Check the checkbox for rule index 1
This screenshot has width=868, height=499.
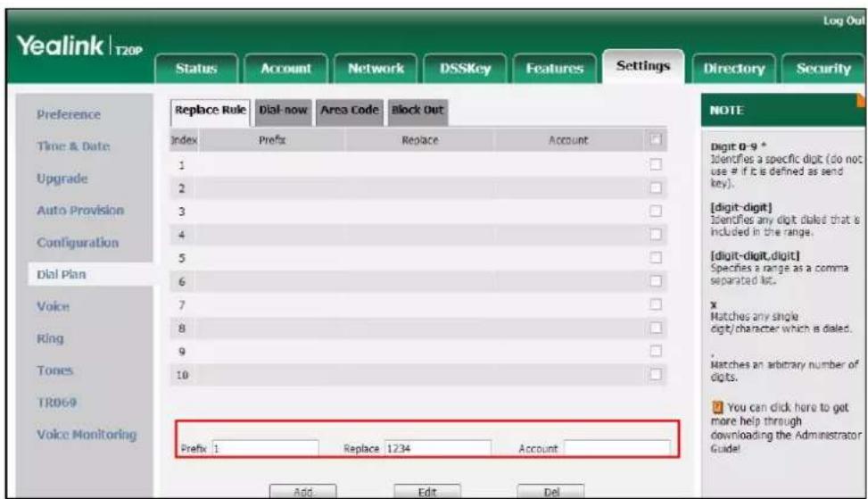point(656,164)
